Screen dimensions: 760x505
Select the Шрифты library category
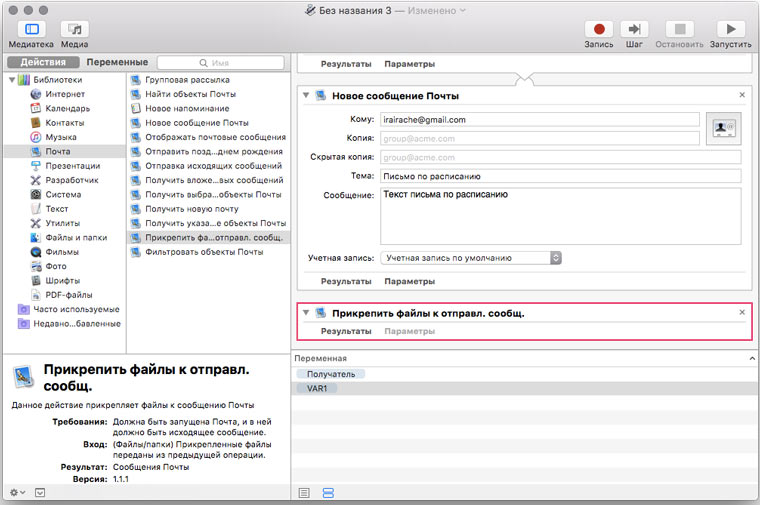(x=63, y=281)
